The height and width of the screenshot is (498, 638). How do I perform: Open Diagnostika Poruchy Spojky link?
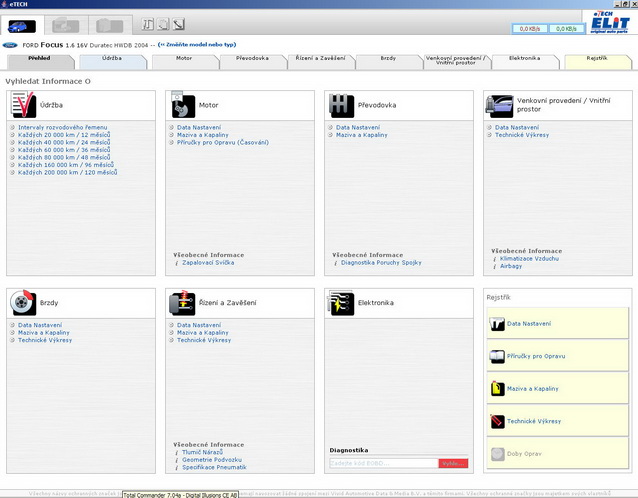click(x=381, y=262)
